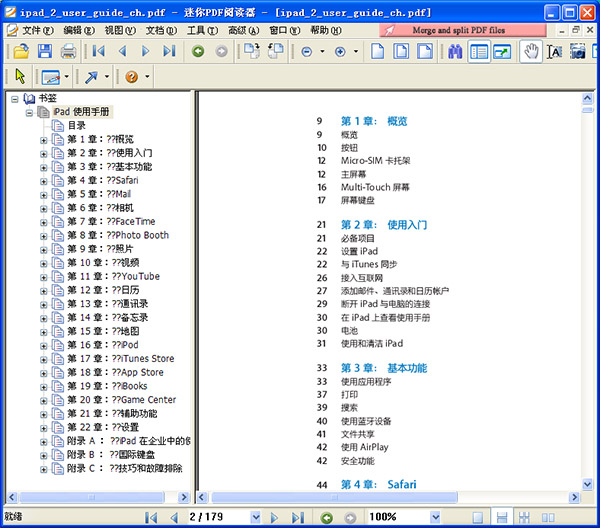The width and height of the screenshot is (600, 528).
Task: Select the 第 20 章 Game Center bookmark
Action: [x=122, y=400]
